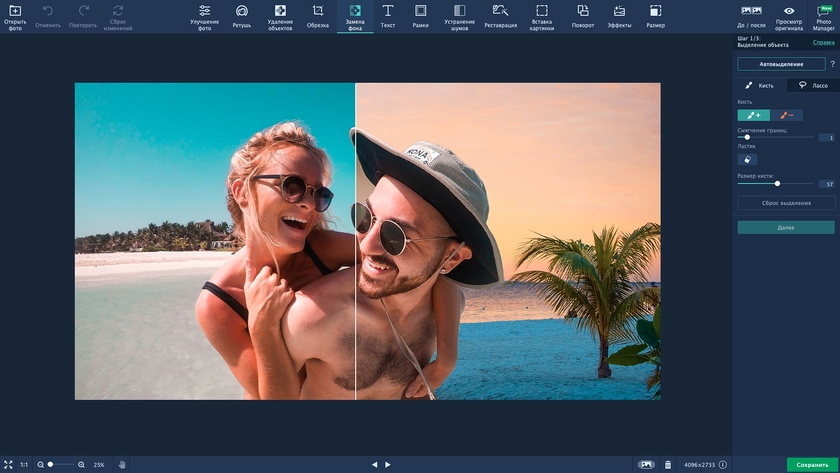Screen dimensions: 840x473
Task: Enable subtract-from-selection brush mode
Action: point(785,115)
